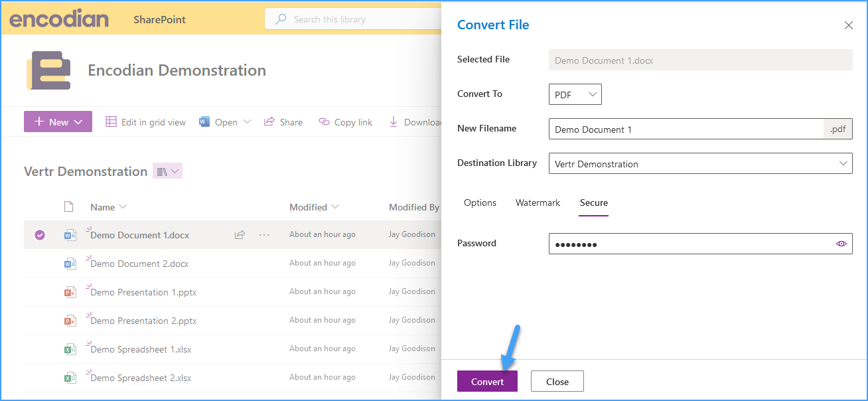This screenshot has height=401, width=868.
Task: Click the Share arrow icon in the toolbar
Action: click(x=269, y=121)
